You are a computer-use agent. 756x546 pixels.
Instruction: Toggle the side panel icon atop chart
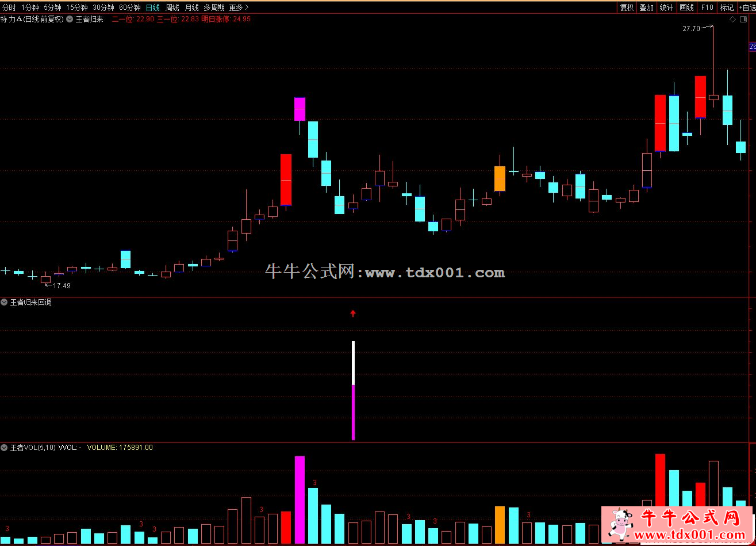(x=742, y=19)
